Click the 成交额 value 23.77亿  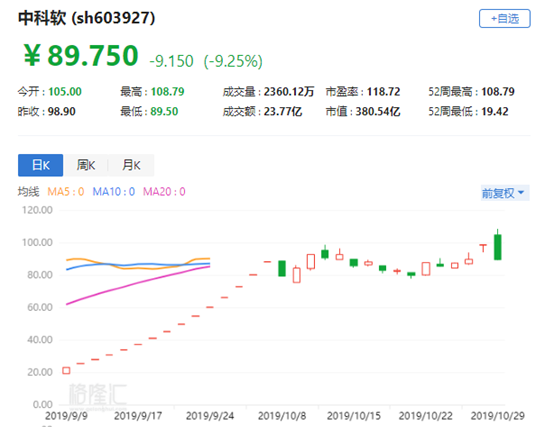coord(283,112)
